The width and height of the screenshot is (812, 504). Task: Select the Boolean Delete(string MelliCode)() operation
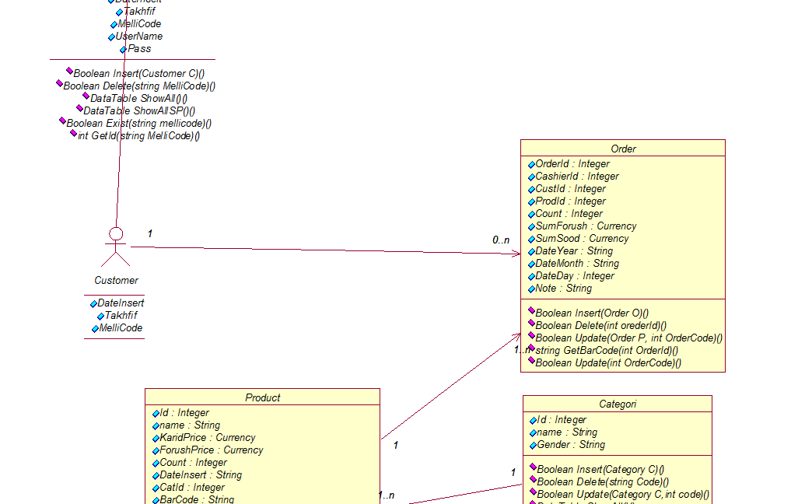[x=139, y=86]
